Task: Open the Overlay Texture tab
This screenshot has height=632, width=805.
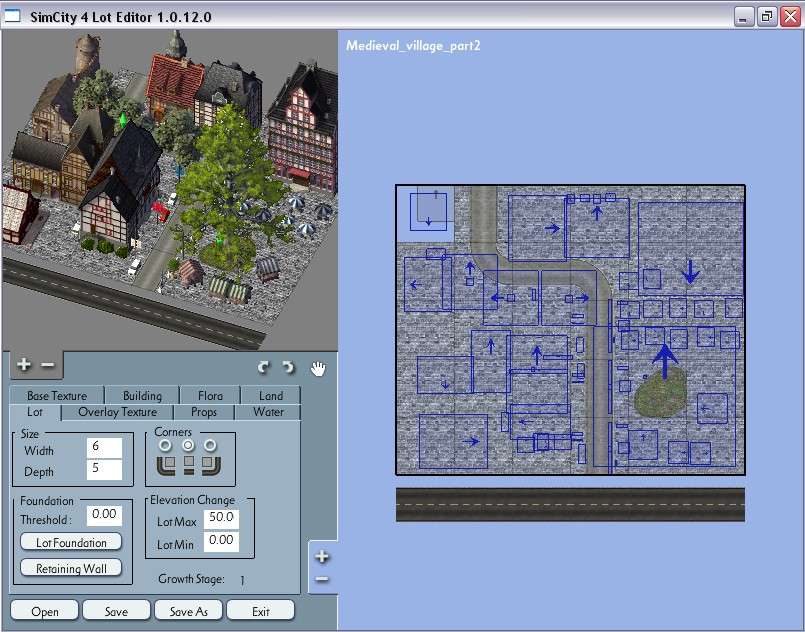Action: [x=118, y=412]
